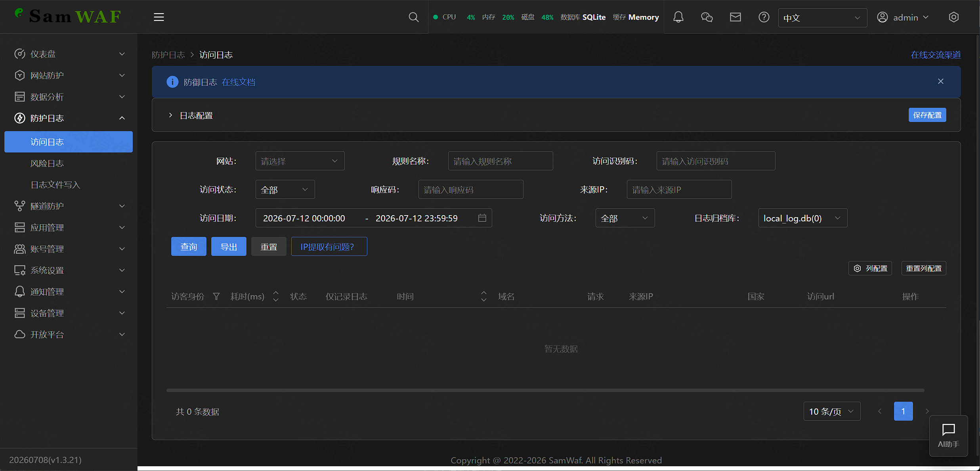Click the 导出 button
The image size is (980, 471).
pos(229,246)
